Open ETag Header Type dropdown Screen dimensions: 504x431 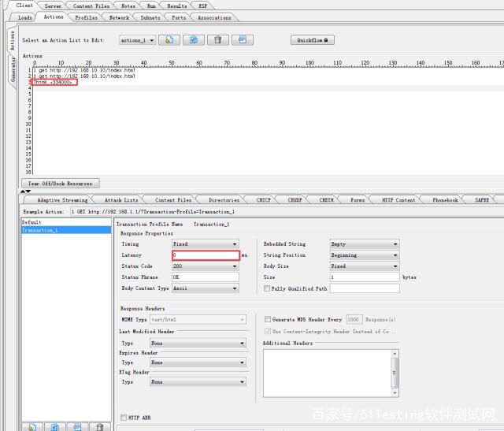(198, 382)
